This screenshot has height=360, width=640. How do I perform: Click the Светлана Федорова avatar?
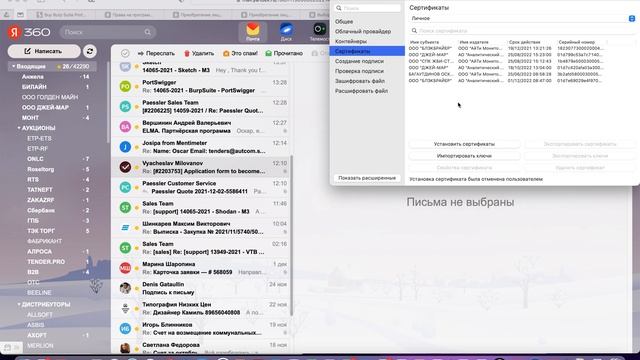coord(125,348)
